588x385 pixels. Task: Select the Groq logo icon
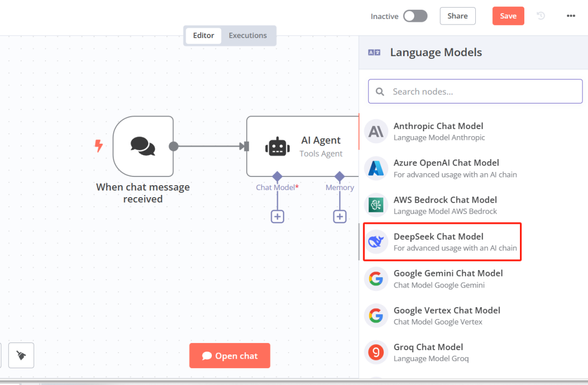point(376,352)
